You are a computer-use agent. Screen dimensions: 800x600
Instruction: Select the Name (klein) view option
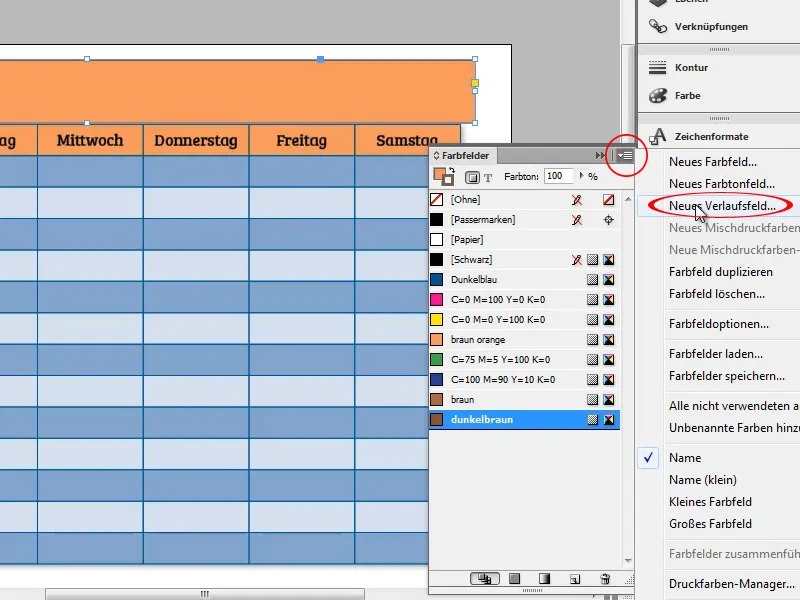click(703, 480)
